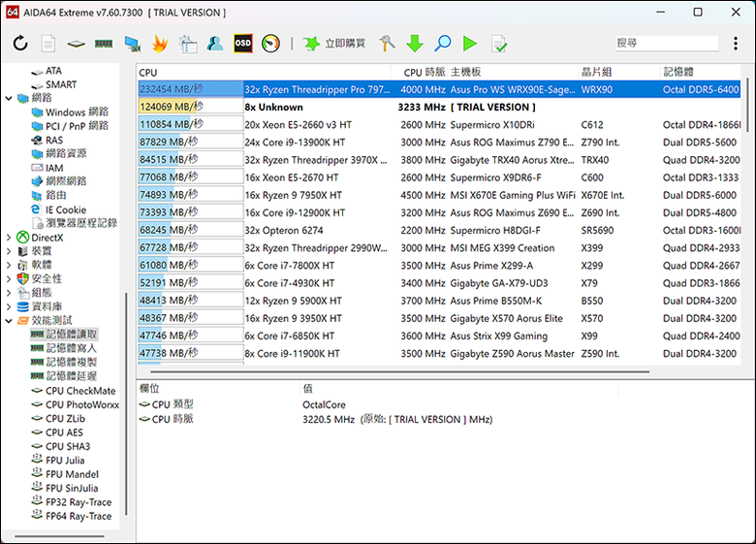Click the Buy Now 立即購買 button
Screen dimensions: 756x544
pos(334,44)
